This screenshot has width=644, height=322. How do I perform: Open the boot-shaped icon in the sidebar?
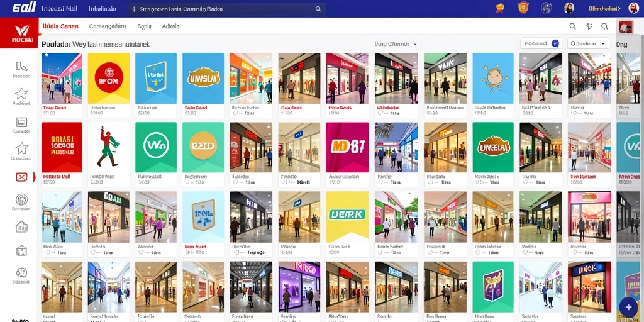pyautogui.click(x=21, y=67)
